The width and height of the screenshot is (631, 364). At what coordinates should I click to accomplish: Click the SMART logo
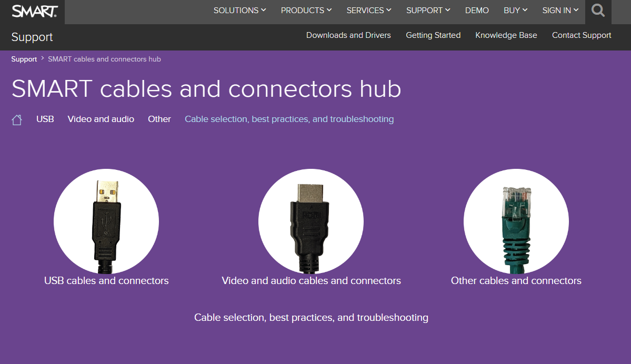[x=34, y=11]
